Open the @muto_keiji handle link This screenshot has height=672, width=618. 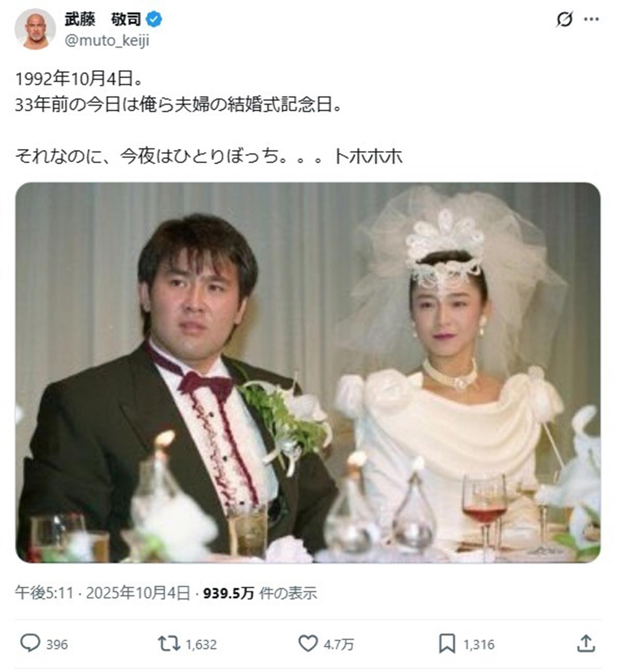click(107, 40)
